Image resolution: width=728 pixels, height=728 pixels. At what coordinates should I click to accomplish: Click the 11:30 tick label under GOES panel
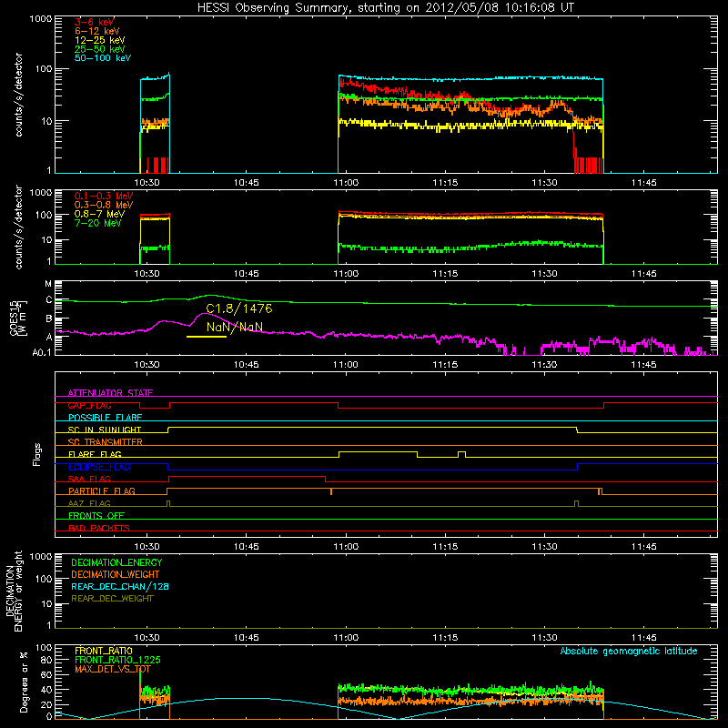click(544, 365)
